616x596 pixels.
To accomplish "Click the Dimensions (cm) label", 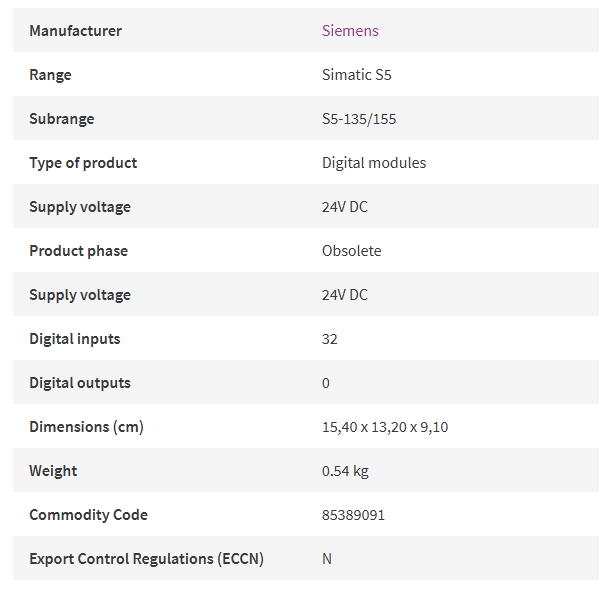I will coord(86,427).
